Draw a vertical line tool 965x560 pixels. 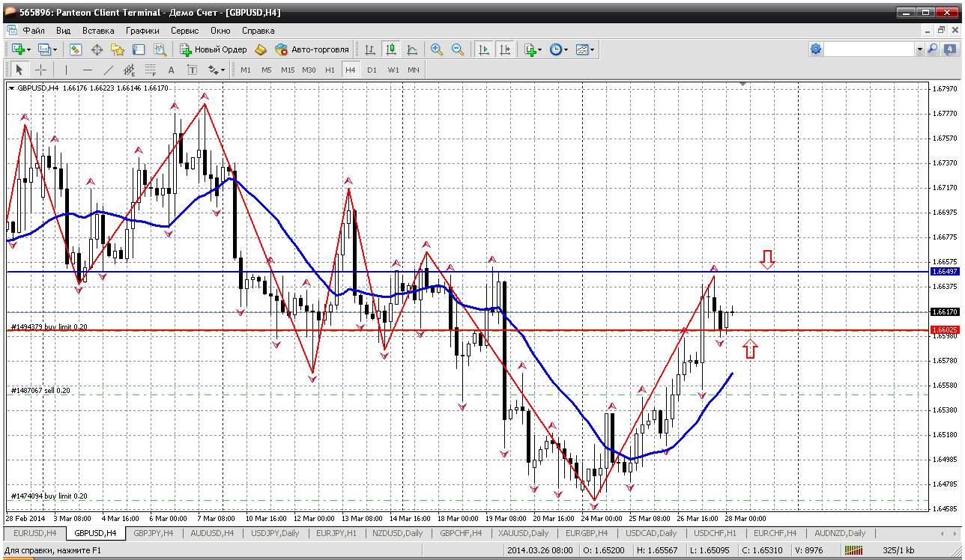click(66, 70)
